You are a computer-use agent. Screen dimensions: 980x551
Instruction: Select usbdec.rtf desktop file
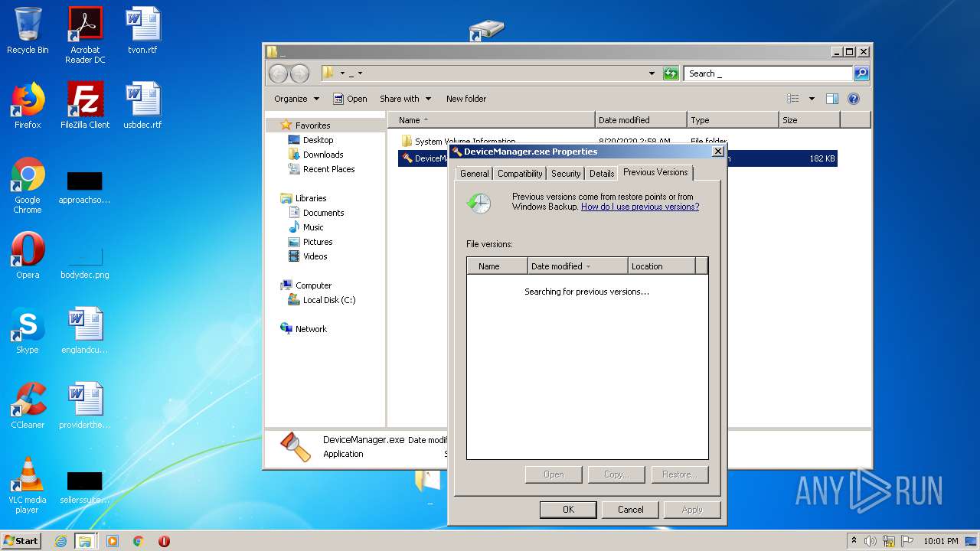tap(142, 106)
